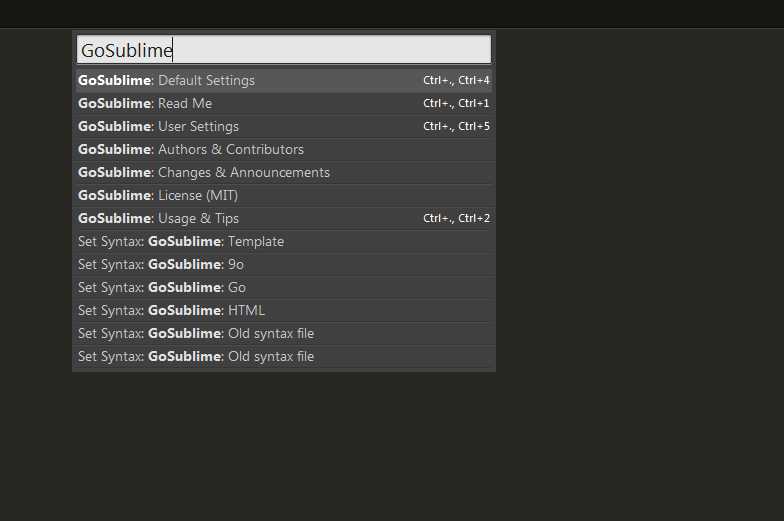The image size is (784, 521).
Task: Set Syntax to GoSublime: Template
Action: click(x=284, y=242)
